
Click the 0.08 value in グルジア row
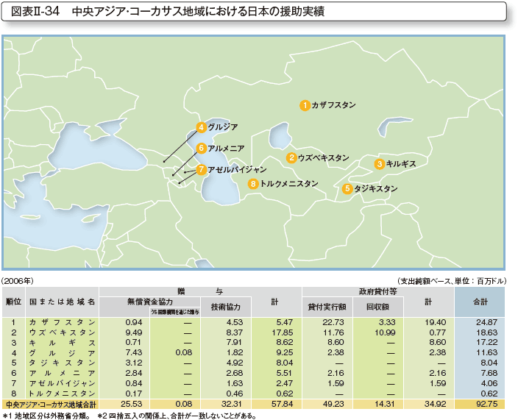[x=184, y=353]
